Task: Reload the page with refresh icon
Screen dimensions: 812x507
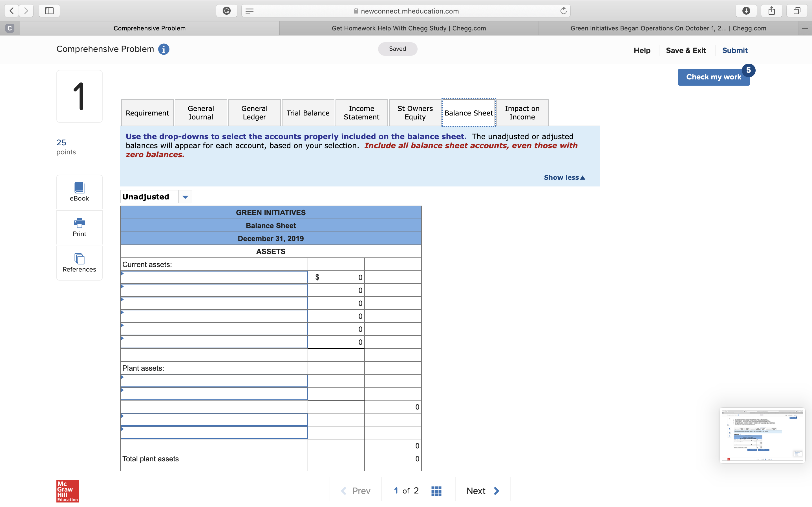Action: 563,11
